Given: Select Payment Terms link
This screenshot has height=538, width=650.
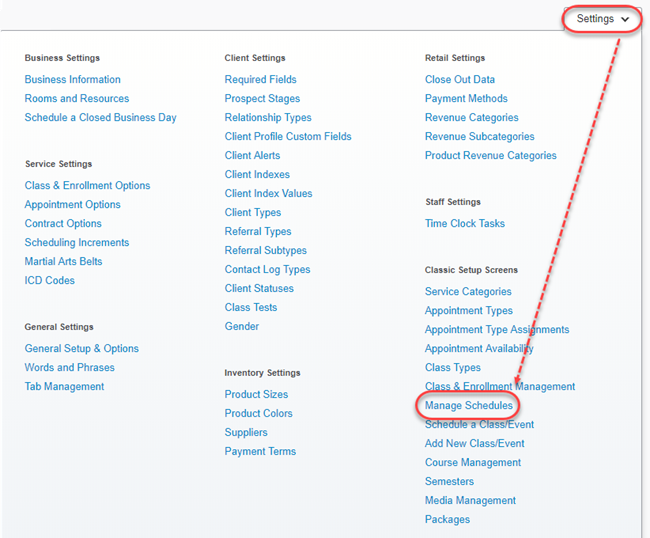Looking at the screenshot, I should [260, 452].
